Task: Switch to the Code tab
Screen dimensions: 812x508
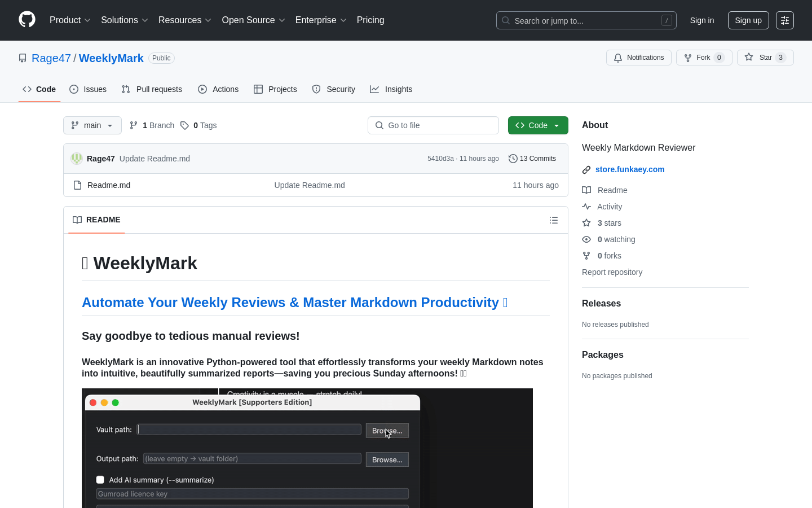Action: coord(39,89)
